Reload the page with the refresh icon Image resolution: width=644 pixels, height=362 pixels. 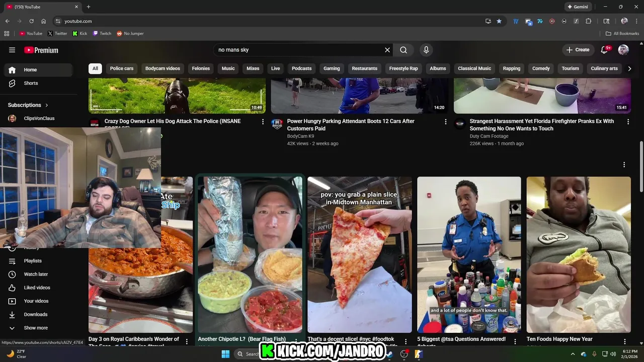31,21
